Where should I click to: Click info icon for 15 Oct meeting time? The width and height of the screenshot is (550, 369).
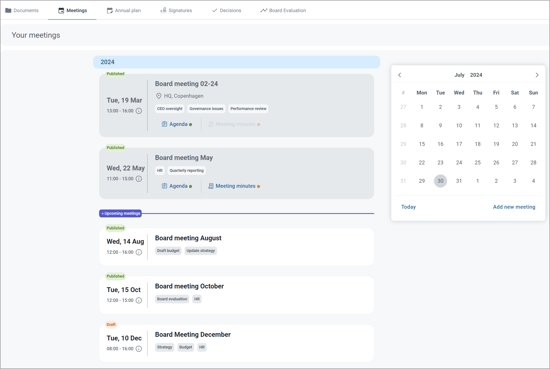coord(139,300)
